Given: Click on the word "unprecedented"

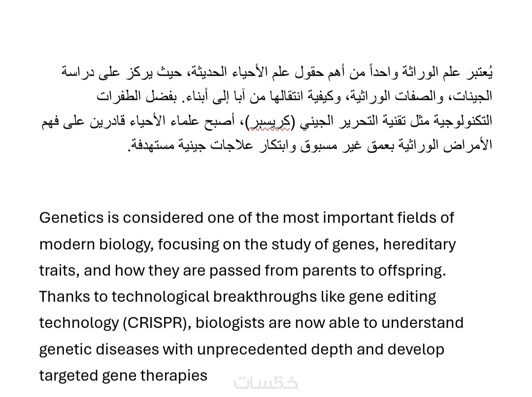Looking at the screenshot, I should tap(252, 350).
